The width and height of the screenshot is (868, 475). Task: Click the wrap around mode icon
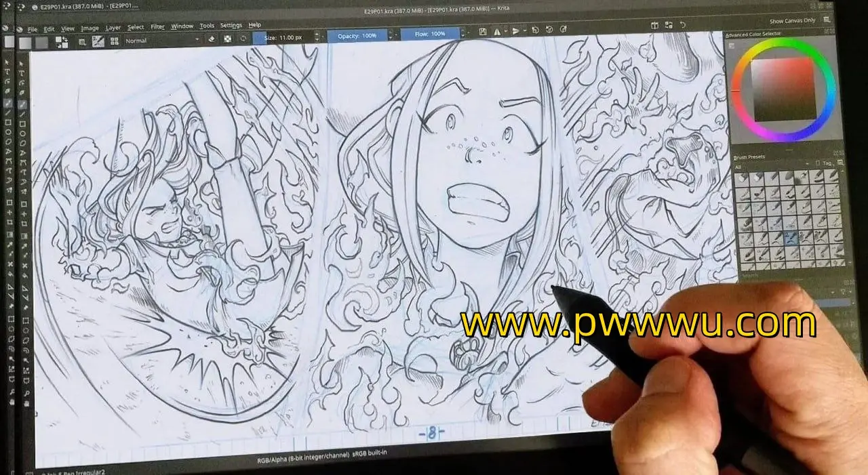(535, 30)
